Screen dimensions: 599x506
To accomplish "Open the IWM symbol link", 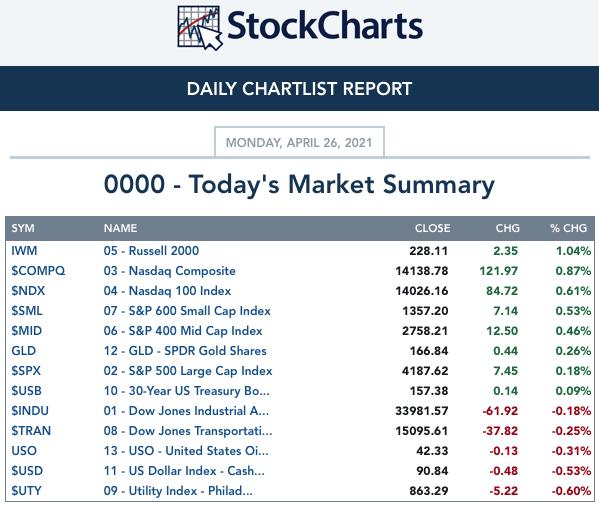I will click(24, 251).
